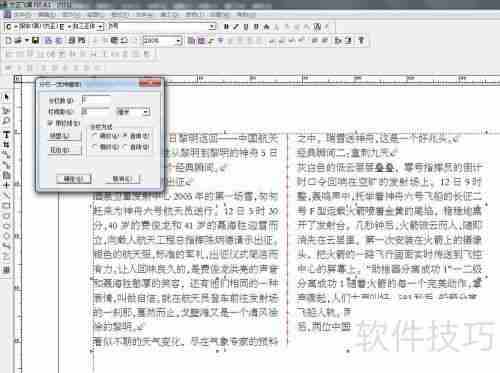The width and height of the screenshot is (500, 373).
Task: Click the column spacing input field in dialog
Action: click(x=96, y=112)
